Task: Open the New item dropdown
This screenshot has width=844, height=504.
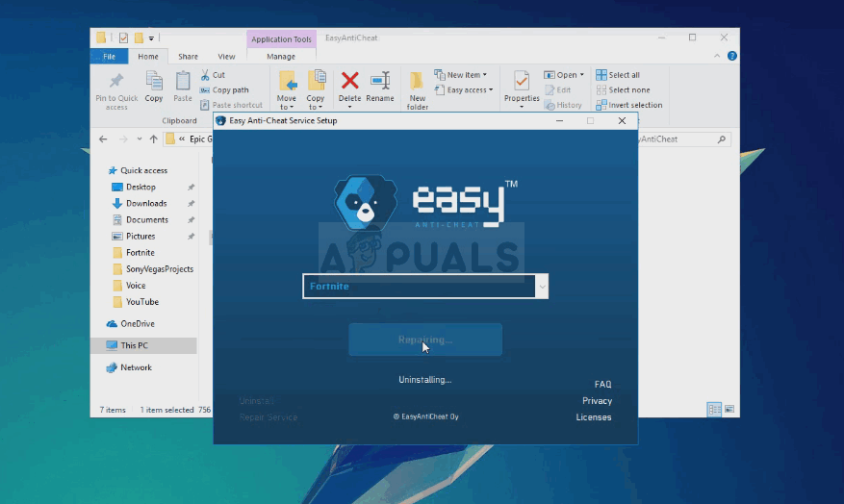Action: 461,75
